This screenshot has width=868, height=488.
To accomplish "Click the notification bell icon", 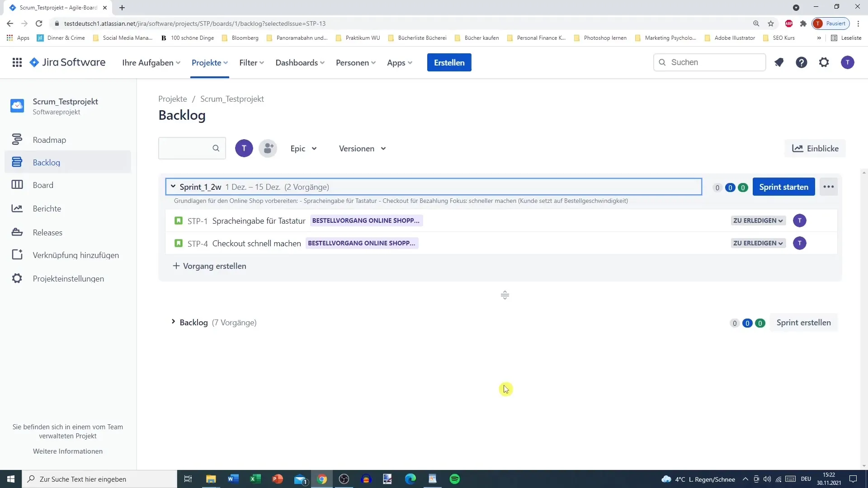I will pyautogui.click(x=778, y=62).
